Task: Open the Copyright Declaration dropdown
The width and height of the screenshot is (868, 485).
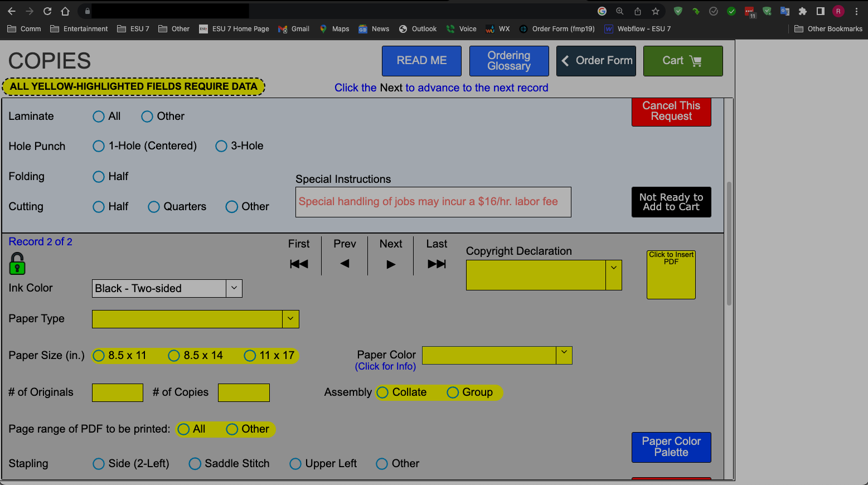Action: pyautogui.click(x=613, y=268)
